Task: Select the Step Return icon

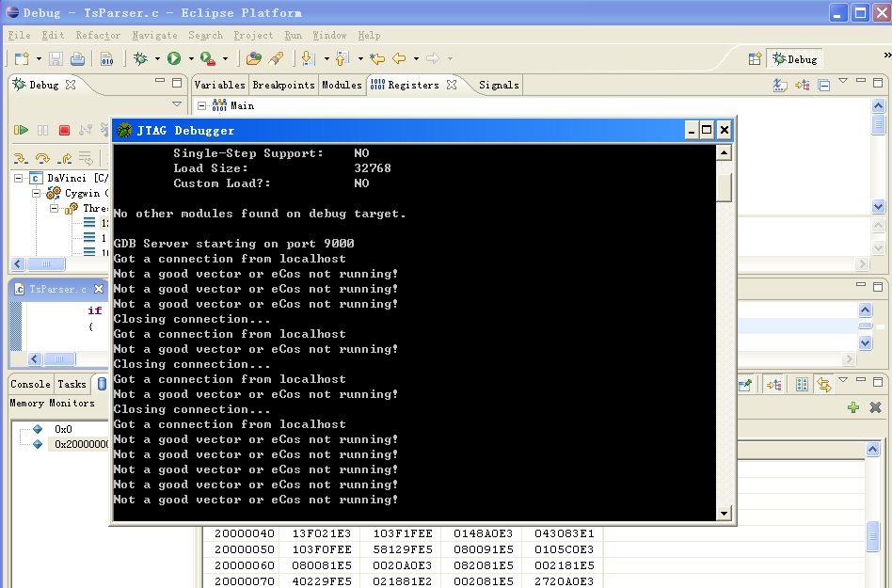Action: tap(65, 157)
